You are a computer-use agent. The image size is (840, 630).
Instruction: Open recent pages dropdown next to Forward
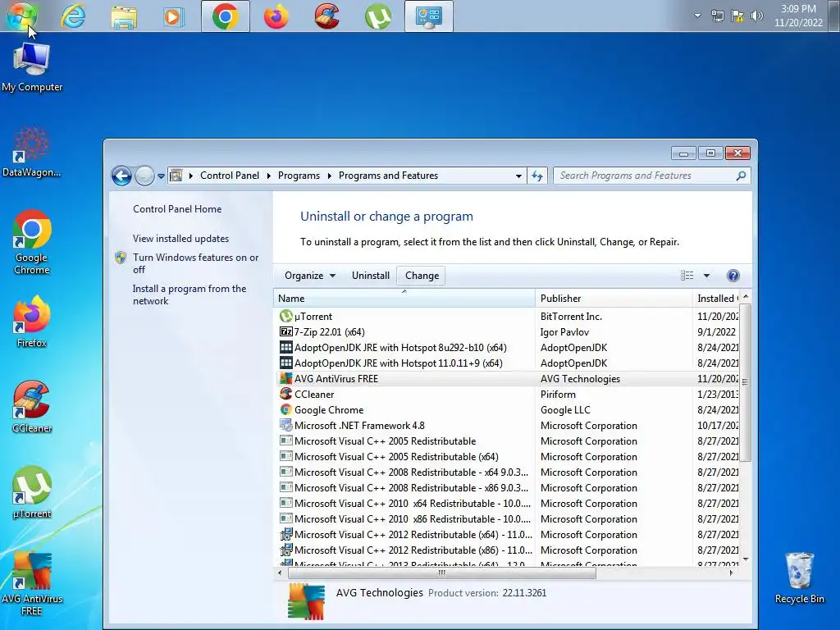point(161,176)
